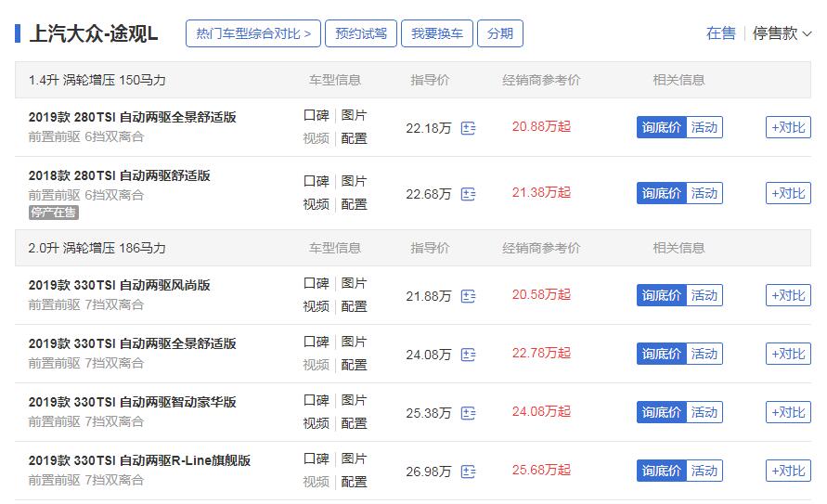Click calculator icon beside 25.38万 price
This screenshot has width=827, height=504.
tap(468, 413)
